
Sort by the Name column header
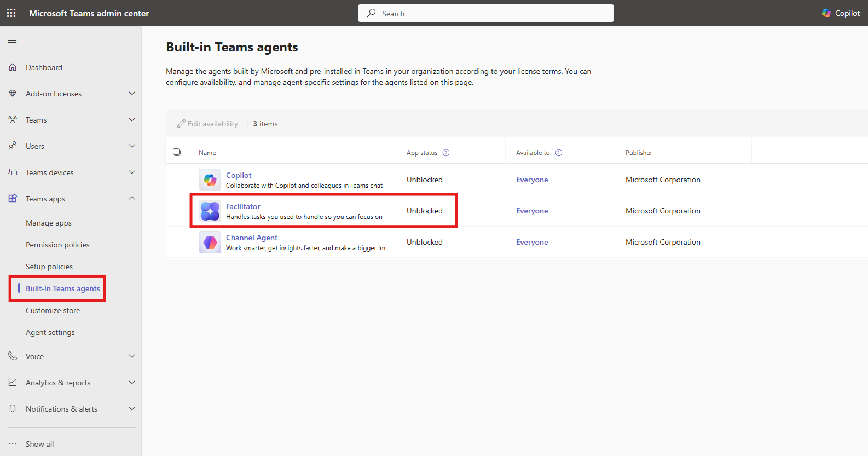point(207,153)
